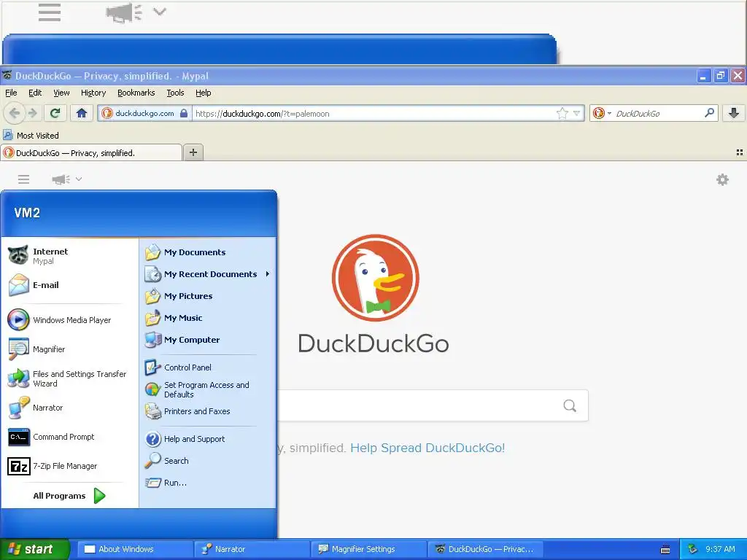Screen dimensions: 747x560
Task: Open Printers and Faxes
Action: pyautogui.click(x=208, y=411)
